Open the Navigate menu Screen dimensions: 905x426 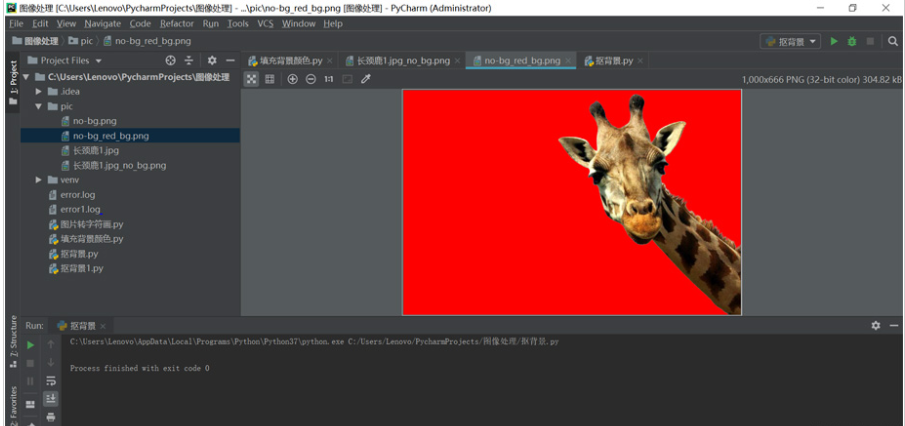tap(102, 24)
